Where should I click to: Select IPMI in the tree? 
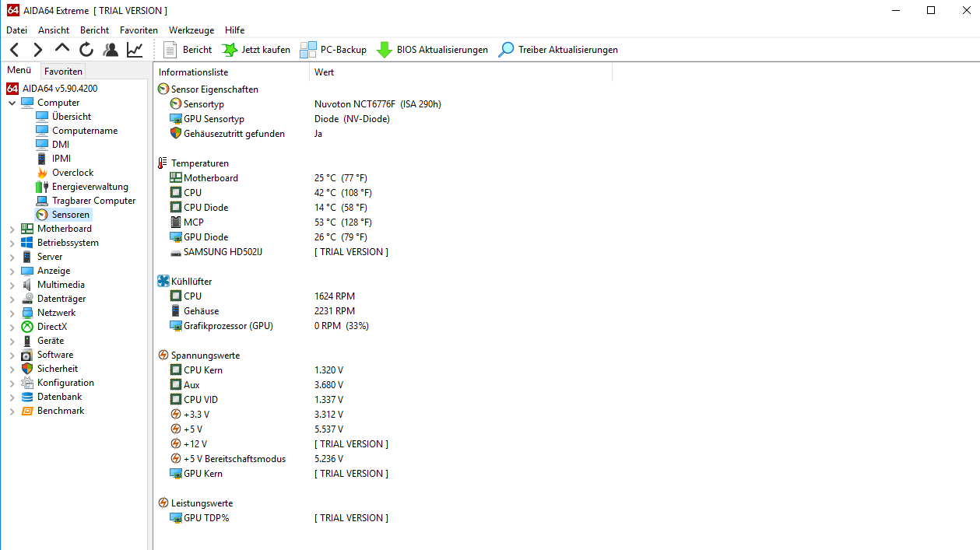[x=61, y=159]
